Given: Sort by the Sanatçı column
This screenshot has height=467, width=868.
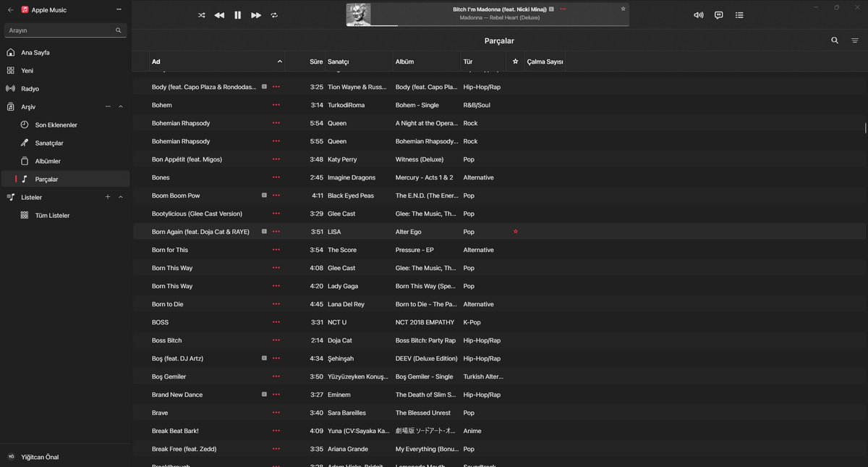Looking at the screenshot, I should click(x=359, y=62).
